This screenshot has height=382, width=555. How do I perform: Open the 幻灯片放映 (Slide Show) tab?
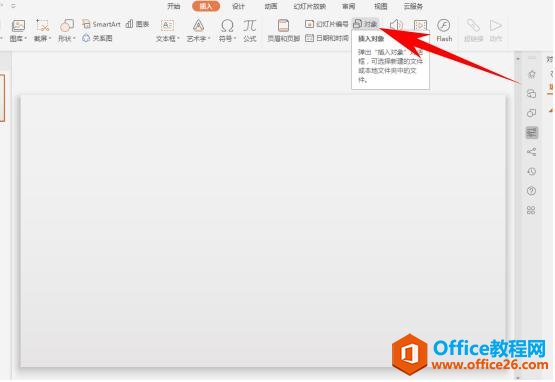[x=310, y=6]
